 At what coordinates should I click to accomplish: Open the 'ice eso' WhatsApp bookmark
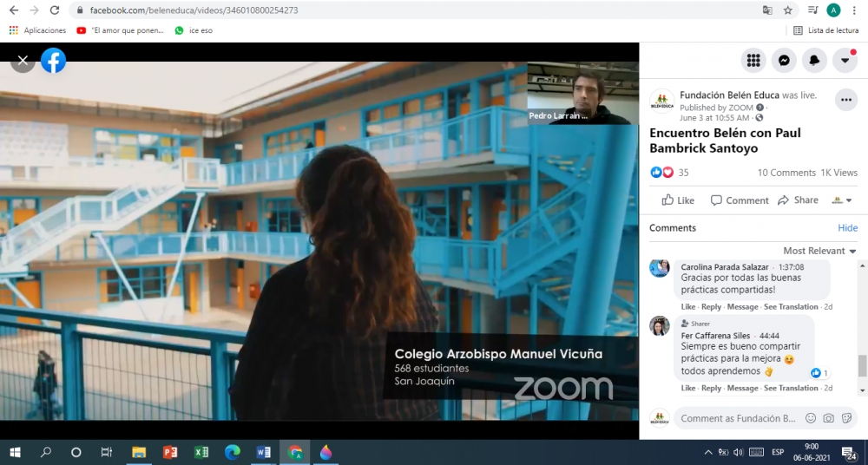coord(194,30)
